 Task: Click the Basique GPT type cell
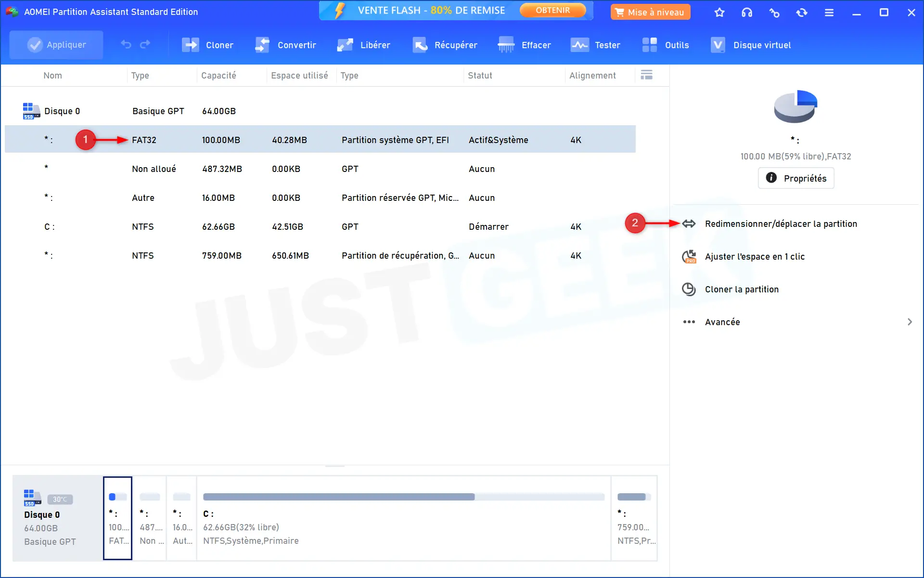[x=158, y=111]
